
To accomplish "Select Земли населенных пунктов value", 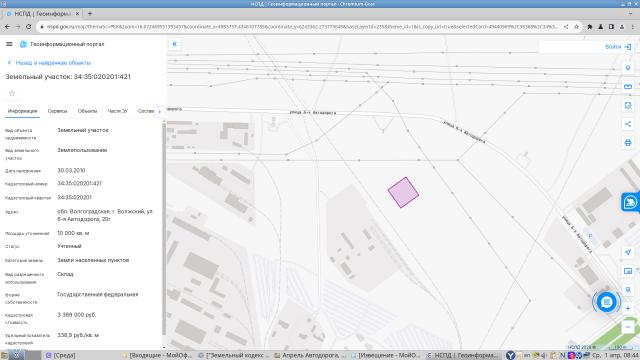I will pyautogui.click(x=93, y=260).
